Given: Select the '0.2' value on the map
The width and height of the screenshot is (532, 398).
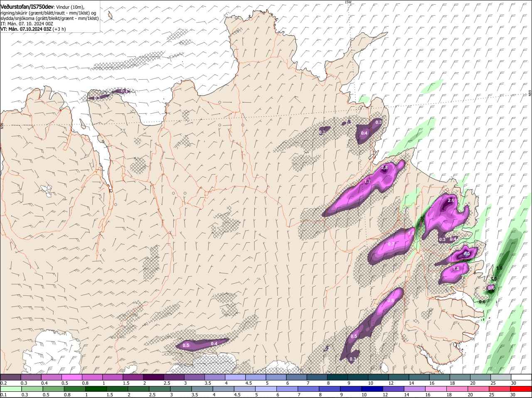Looking at the screenshot, I should [323, 132].
